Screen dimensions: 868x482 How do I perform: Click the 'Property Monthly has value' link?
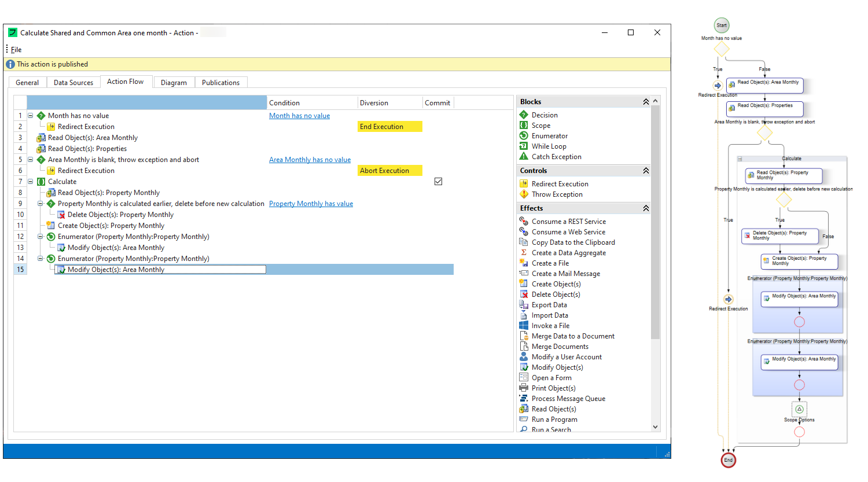[311, 204]
